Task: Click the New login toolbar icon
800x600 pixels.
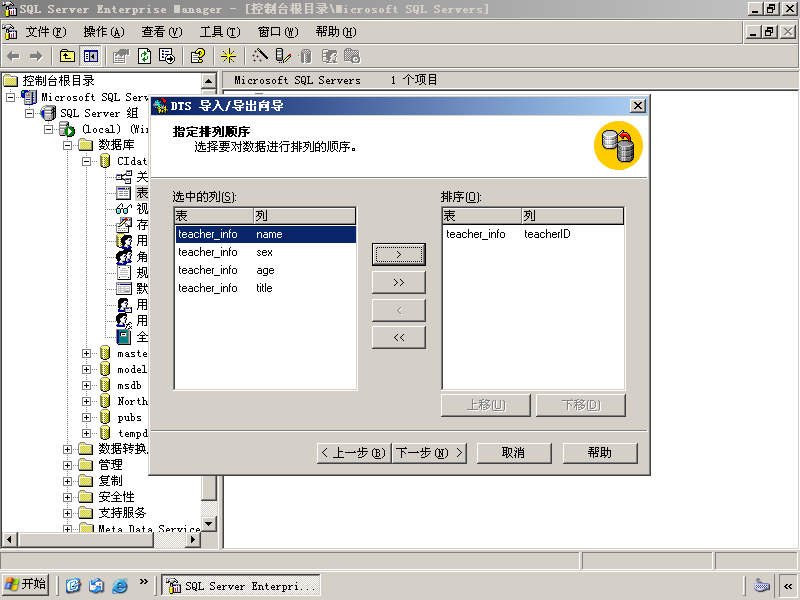Action: [329, 56]
